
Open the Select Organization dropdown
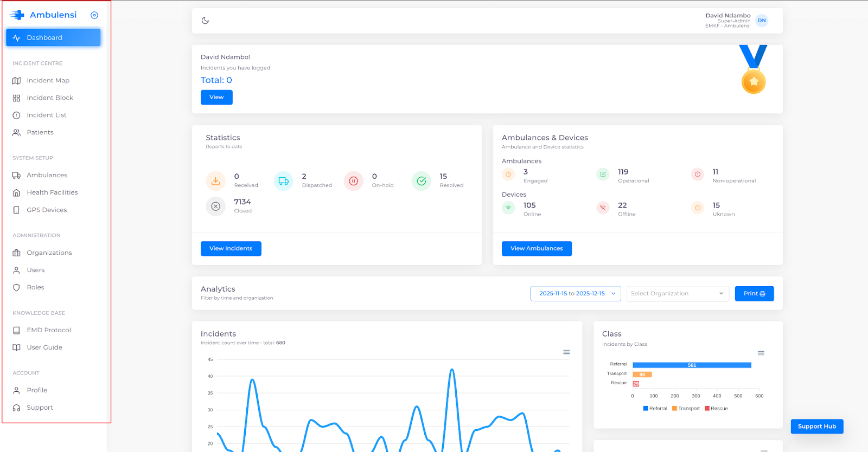677,294
